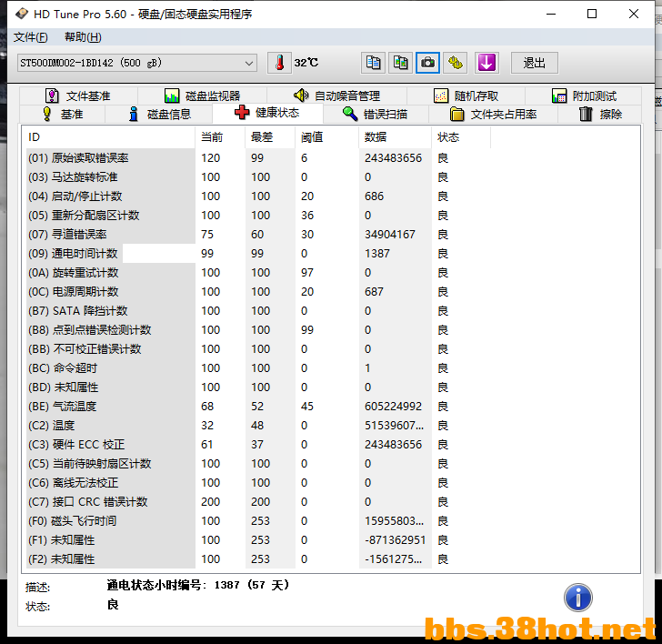Click data value 605224992 in airflow temperature row
The height and width of the screenshot is (644, 662).
tap(393, 407)
